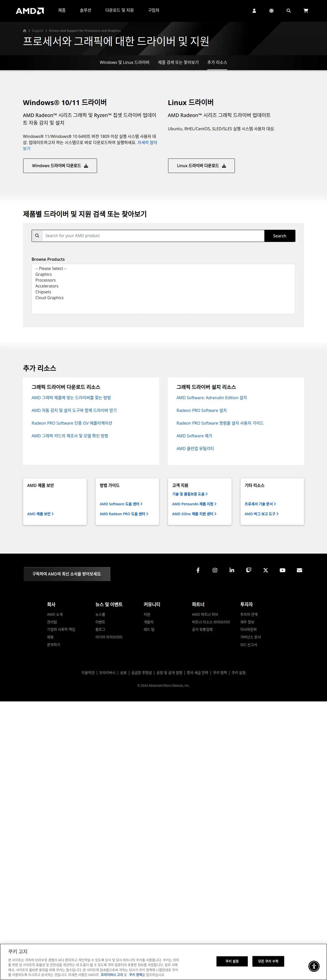Focus the Search for your AMD product field
The width and height of the screenshot is (327, 980).
tap(153, 236)
